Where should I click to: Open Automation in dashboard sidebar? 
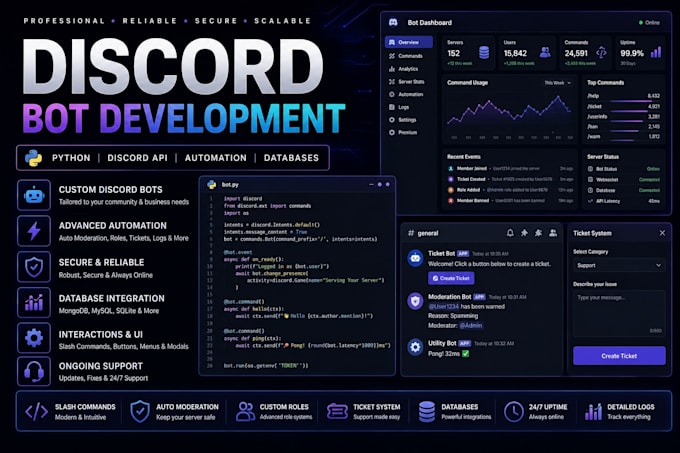409,94
